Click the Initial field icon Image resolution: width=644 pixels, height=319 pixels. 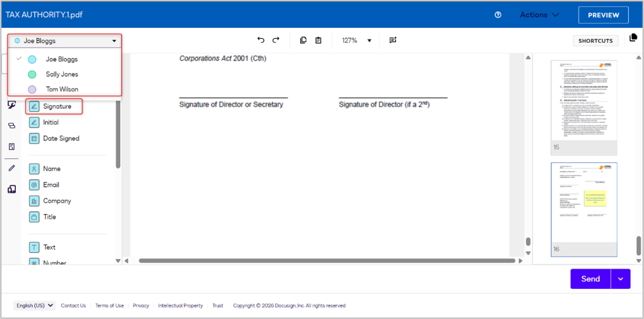pyautogui.click(x=34, y=122)
